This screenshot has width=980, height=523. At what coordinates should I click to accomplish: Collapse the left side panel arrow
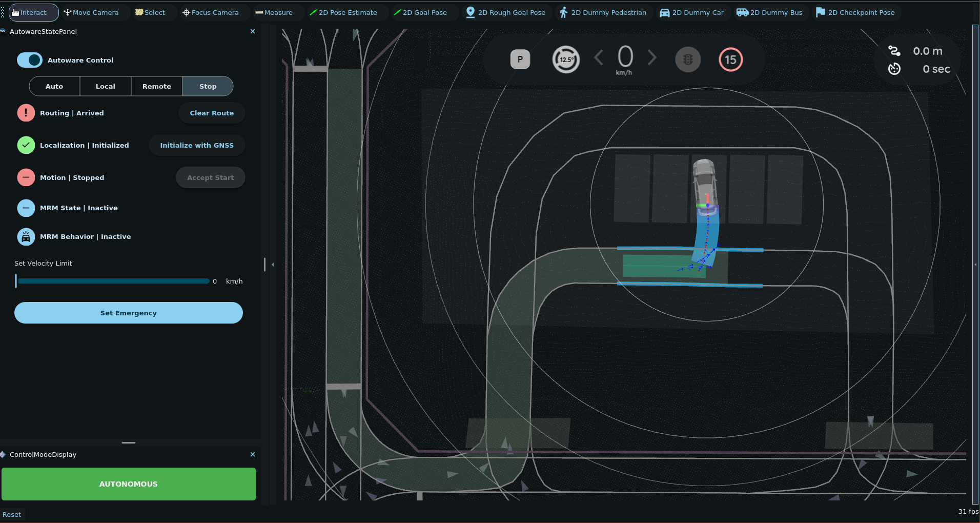click(273, 265)
